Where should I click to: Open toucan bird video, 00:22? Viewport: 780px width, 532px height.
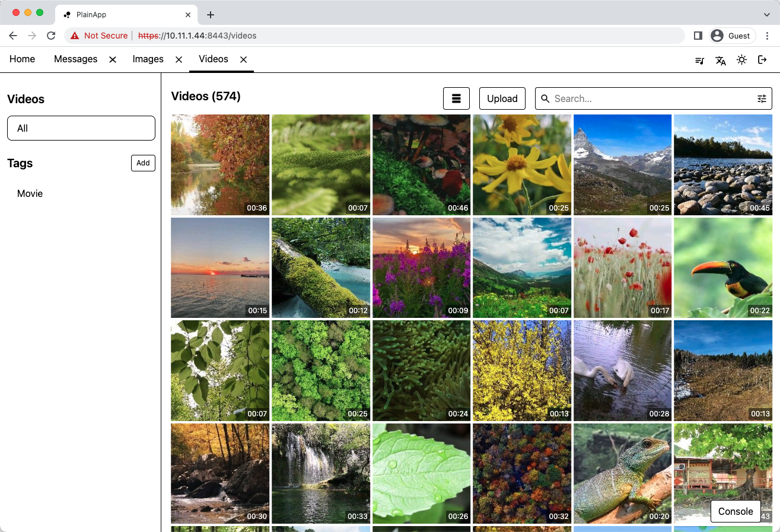pos(723,267)
